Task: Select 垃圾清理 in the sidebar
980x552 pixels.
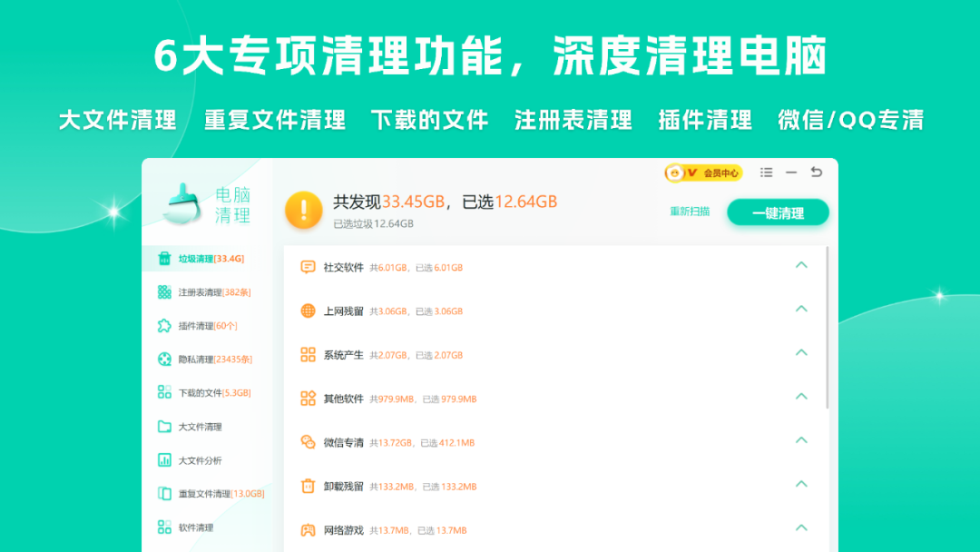Action: [208, 258]
